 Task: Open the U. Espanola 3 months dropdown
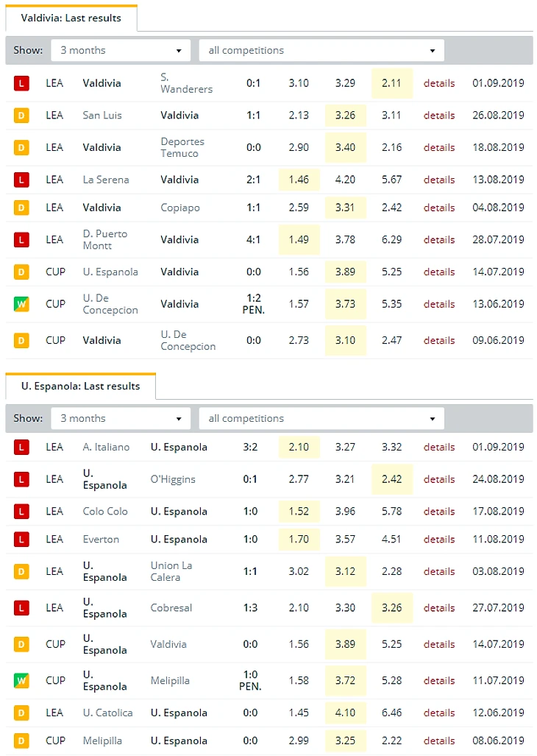click(x=121, y=418)
